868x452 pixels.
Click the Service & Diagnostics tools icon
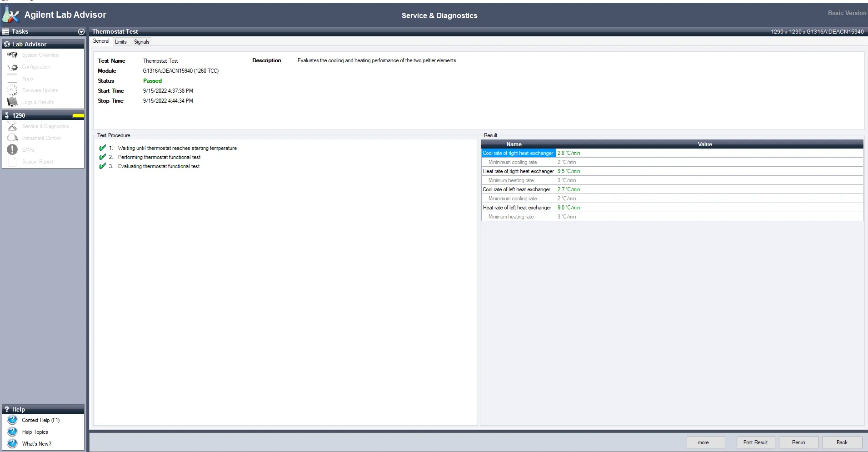click(12, 126)
